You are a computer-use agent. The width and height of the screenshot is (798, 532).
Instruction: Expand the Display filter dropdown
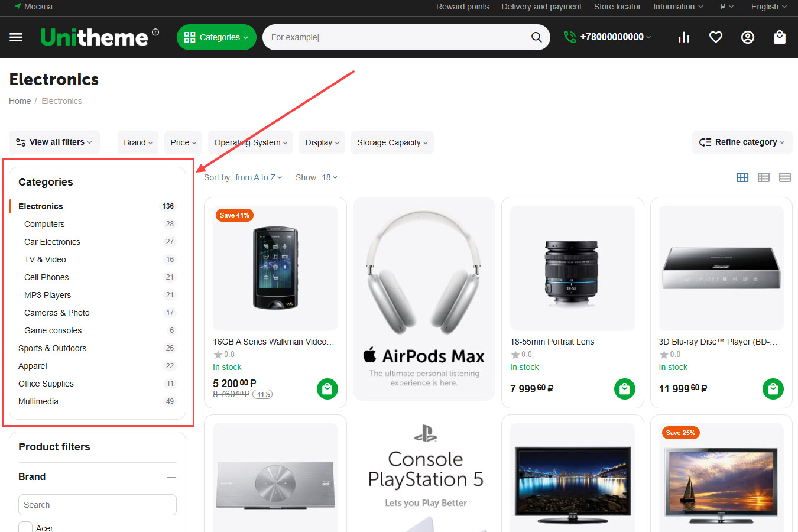322,142
